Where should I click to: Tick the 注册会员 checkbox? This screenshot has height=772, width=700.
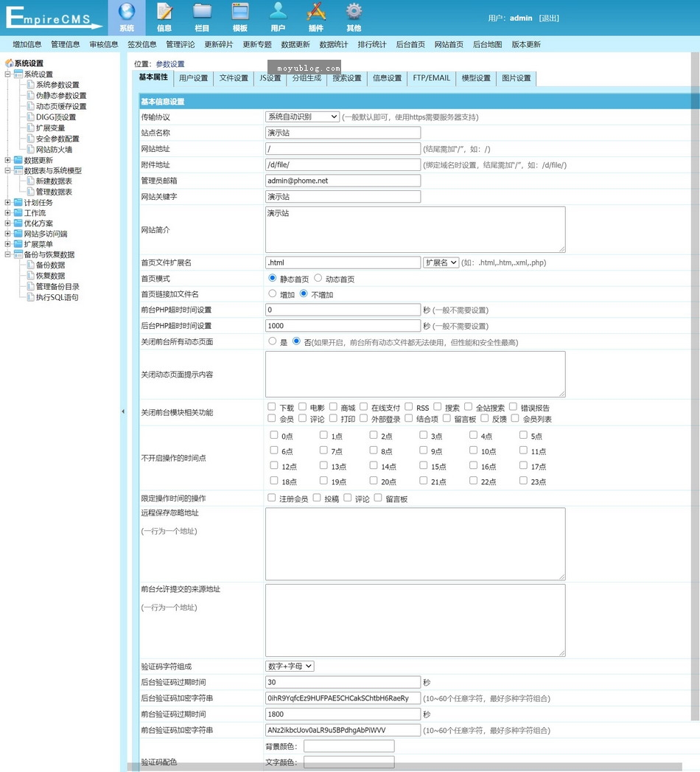[x=273, y=498]
